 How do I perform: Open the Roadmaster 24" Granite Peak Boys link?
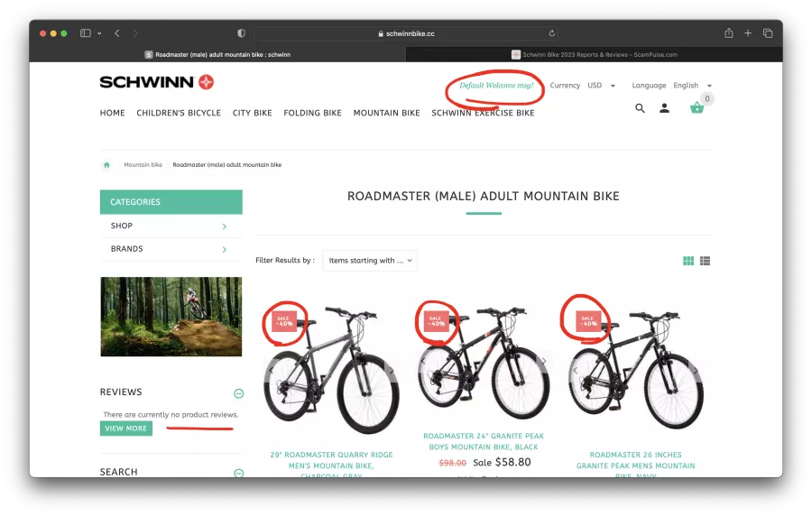pyautogui.click(x=484, y=441)
